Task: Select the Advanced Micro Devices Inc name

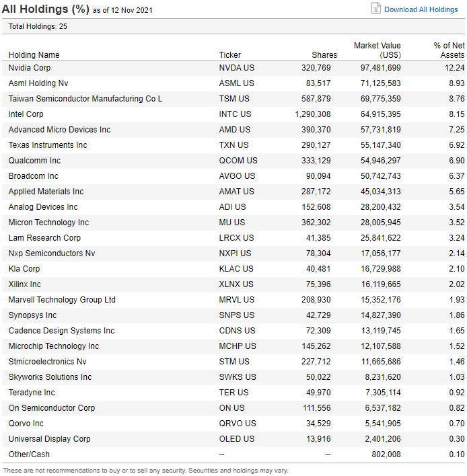Action: tap(59, 130)
